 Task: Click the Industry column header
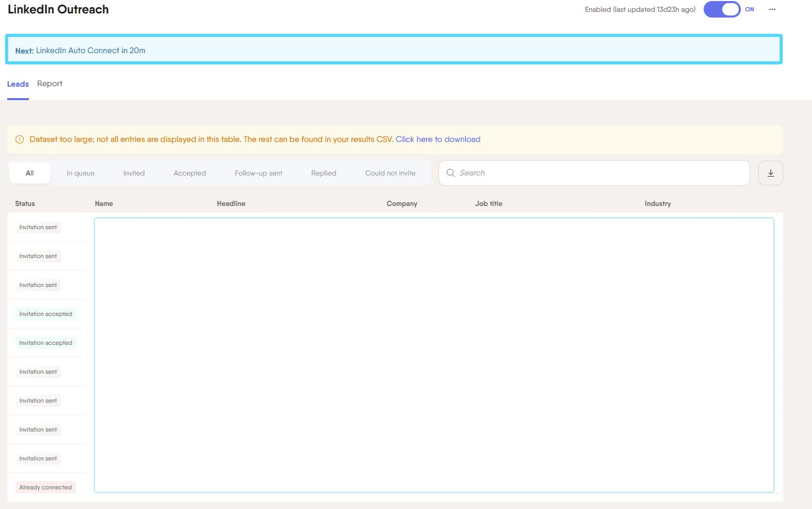click(658, 203)
